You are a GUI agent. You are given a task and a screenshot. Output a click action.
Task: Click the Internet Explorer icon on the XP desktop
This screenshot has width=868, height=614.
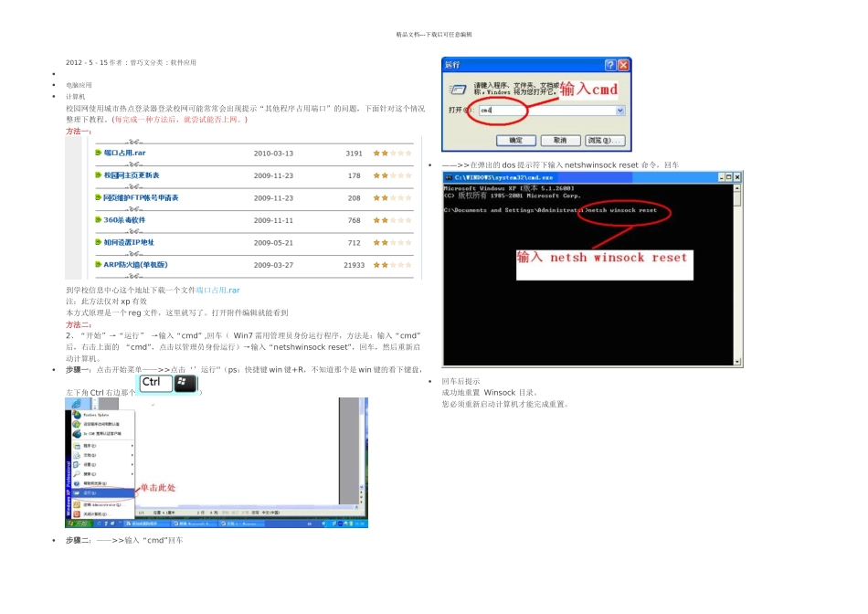[77, 404]
